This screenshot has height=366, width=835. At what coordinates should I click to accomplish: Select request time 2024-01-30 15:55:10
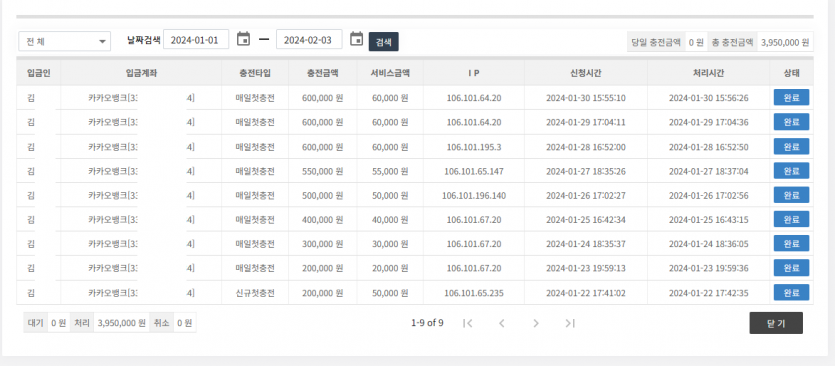point(586,98)
